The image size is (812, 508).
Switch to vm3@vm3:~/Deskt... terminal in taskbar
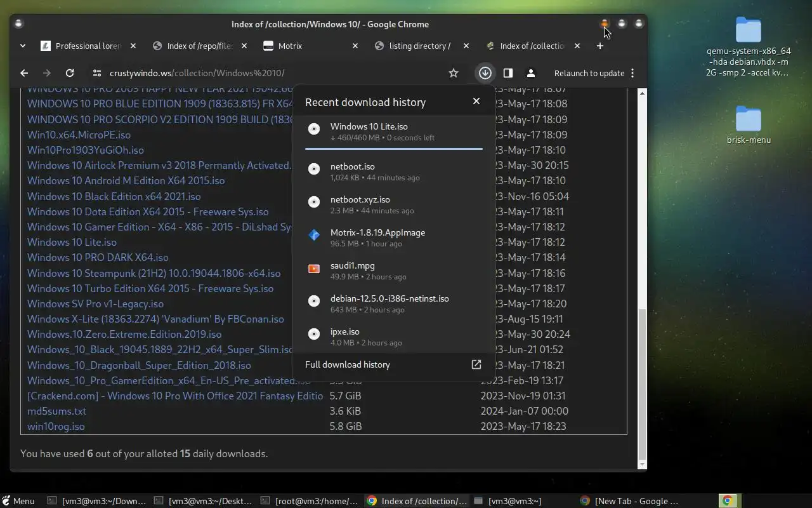tap(204, 501)
